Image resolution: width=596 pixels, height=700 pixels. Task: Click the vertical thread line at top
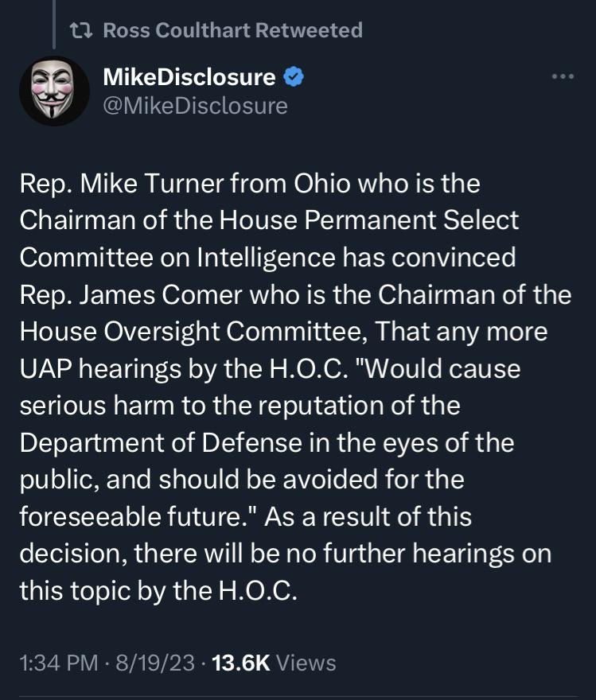coord(54,24)
